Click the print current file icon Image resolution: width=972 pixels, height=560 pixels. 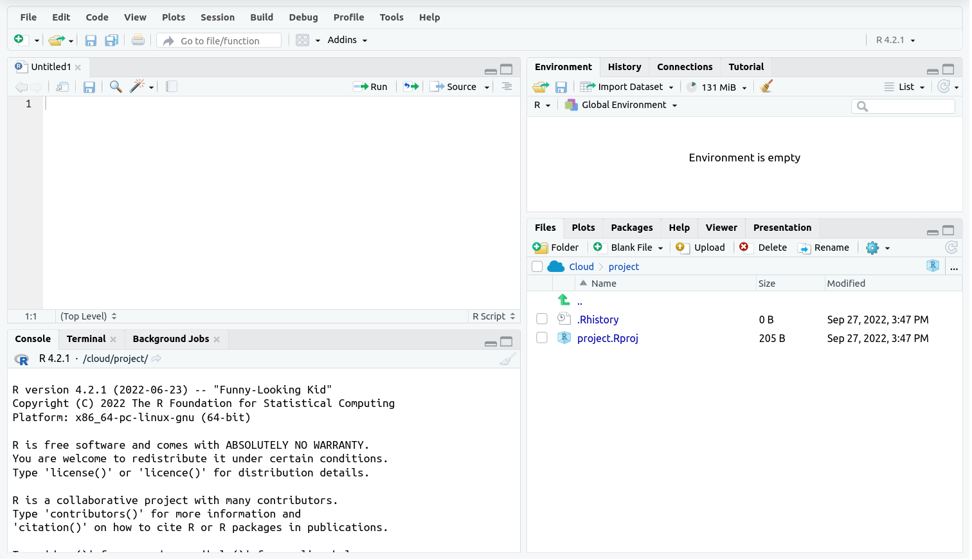coord(138,41)
